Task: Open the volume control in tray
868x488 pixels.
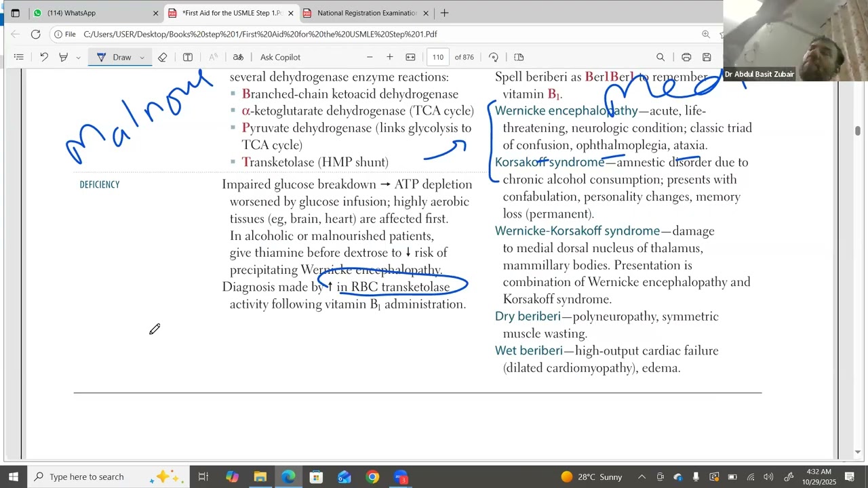Action: [768, 476]
